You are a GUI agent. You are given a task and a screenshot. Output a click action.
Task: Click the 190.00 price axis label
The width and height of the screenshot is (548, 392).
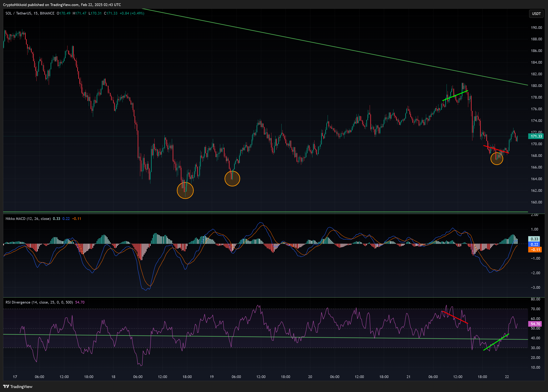tap(536, 27)
